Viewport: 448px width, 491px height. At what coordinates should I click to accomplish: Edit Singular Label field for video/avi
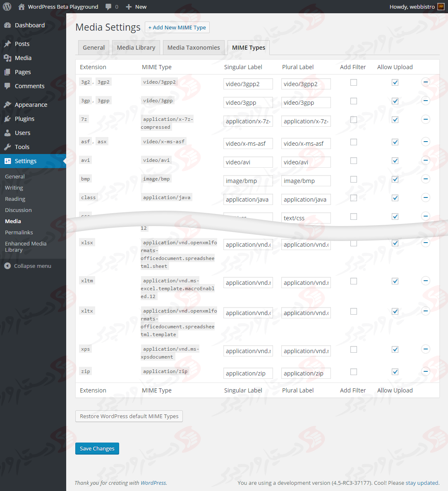coord(248,162)
